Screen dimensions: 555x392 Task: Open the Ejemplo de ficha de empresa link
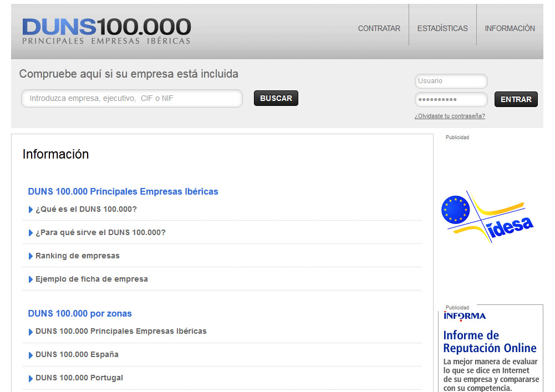point(91,279)
